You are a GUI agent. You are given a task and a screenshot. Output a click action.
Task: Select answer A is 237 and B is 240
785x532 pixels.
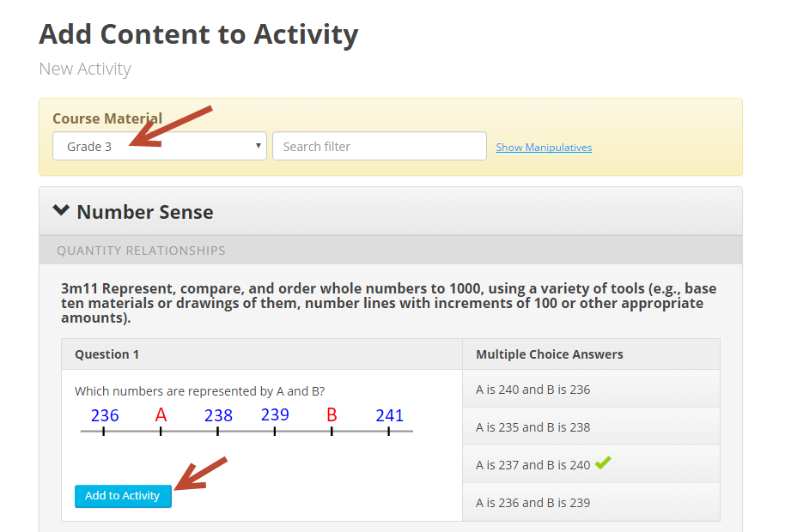pyautogui.click(x=591, y=464)
